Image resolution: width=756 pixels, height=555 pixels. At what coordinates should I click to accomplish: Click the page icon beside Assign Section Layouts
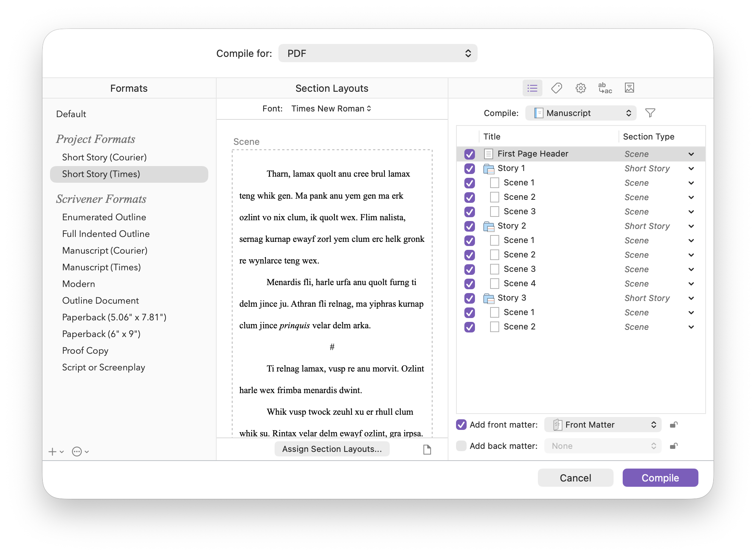(x=427, y=450)
